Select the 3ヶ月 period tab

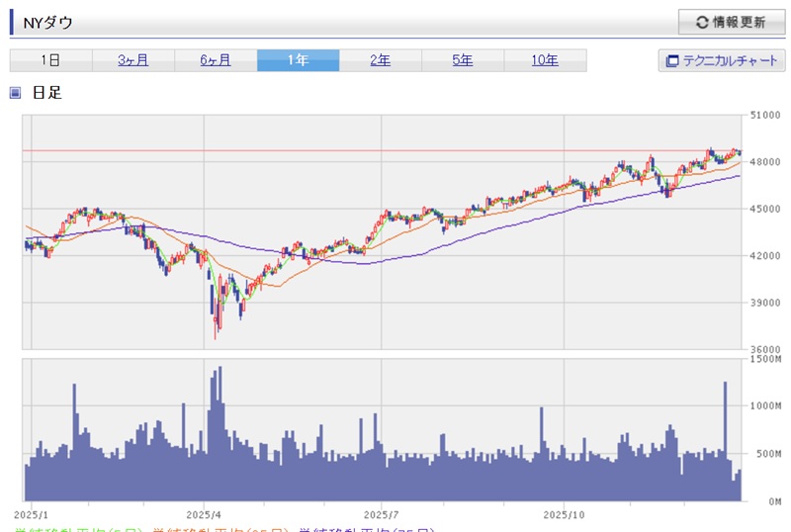tap(133, 60)
